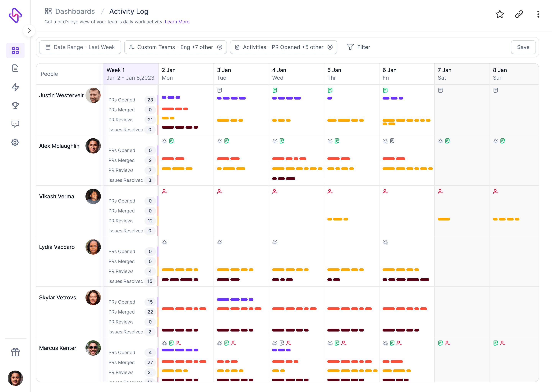This screenshot has height=392, width=552.
Task: Select the Week 1 column header
Action: pyautogui.click(x=131, y=74)
